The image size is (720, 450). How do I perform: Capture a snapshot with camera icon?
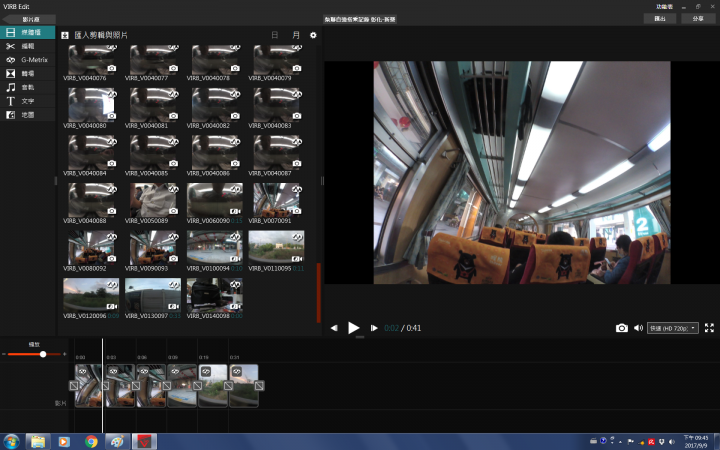622,328
